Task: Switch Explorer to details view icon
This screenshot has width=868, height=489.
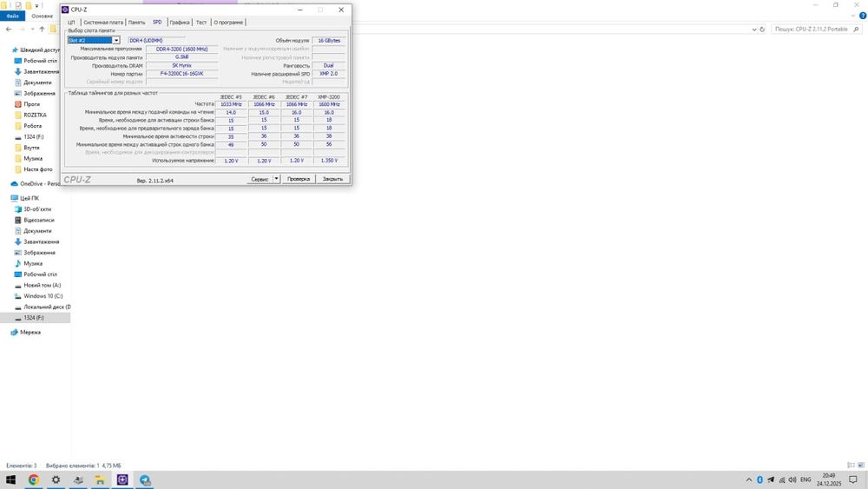Action: [x=851, y=466]
